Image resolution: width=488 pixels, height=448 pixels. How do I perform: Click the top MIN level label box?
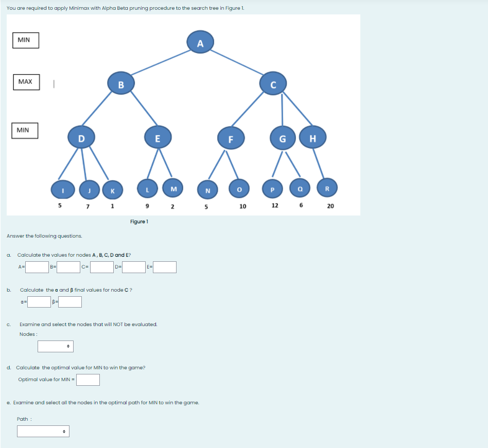coord(26,41)
